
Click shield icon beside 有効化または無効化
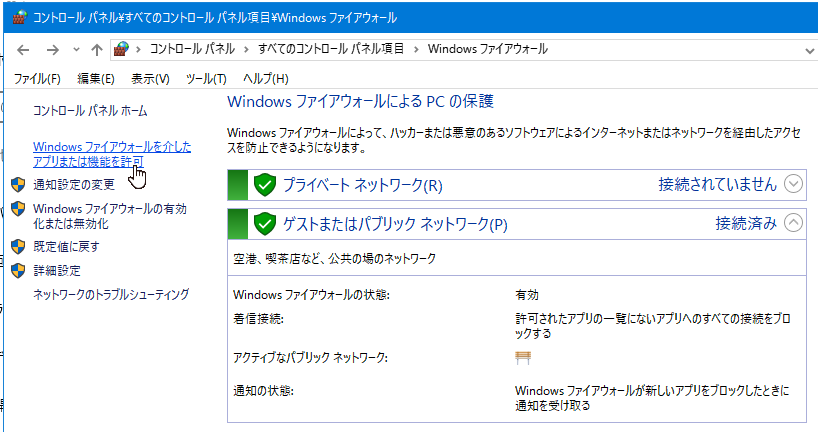pos(18,209)
